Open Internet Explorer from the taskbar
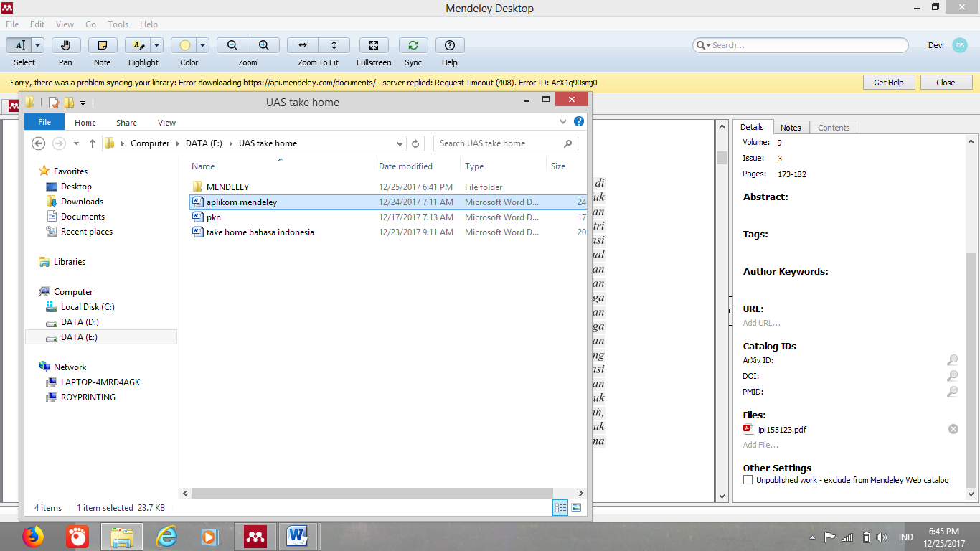980x551 pixels. [166, 536]
